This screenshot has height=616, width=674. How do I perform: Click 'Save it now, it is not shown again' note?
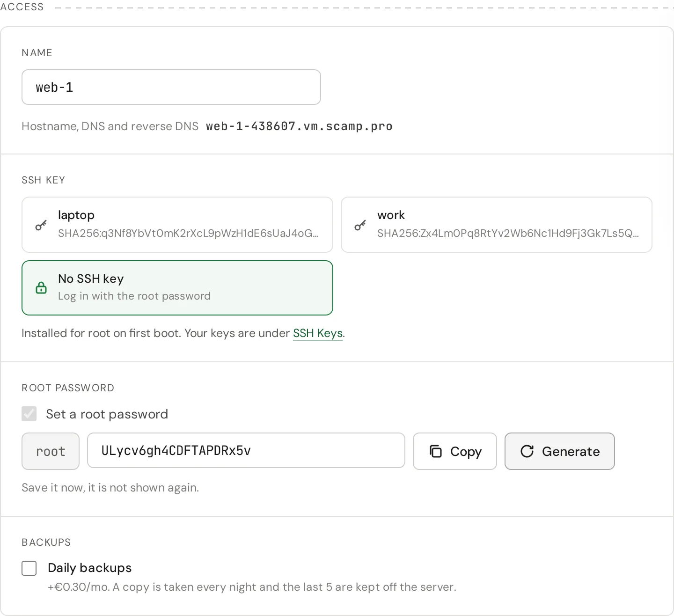[x=110, y=488]
